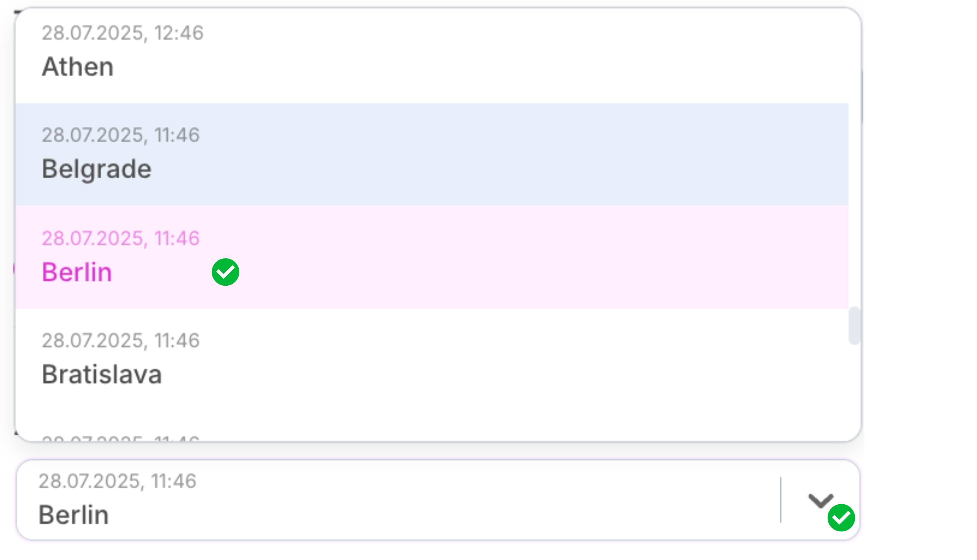This screenshot has width=977, height=560.
Task: Select the partially visible entry below Bratislava
Action: [121, 438]
